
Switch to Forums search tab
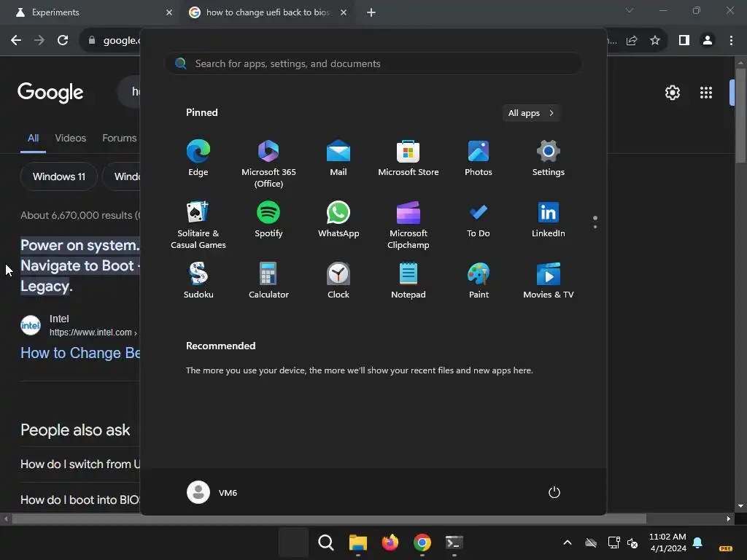[x=120, y=138]
